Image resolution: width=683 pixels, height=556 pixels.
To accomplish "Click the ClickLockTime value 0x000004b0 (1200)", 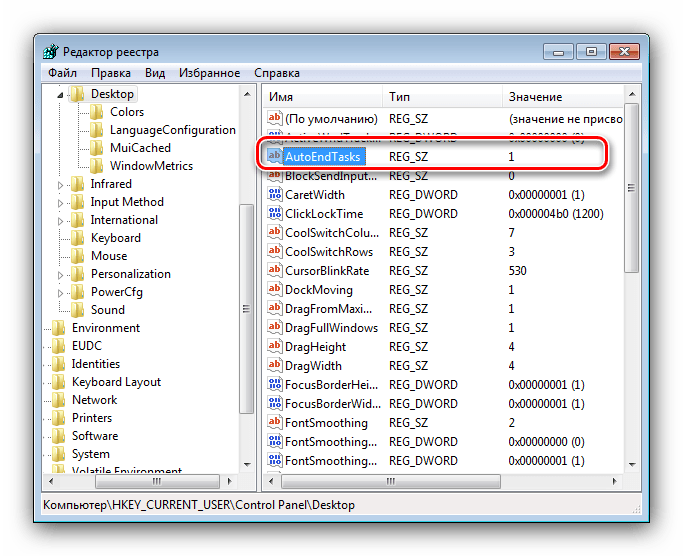I will click(x=556, y=214).
